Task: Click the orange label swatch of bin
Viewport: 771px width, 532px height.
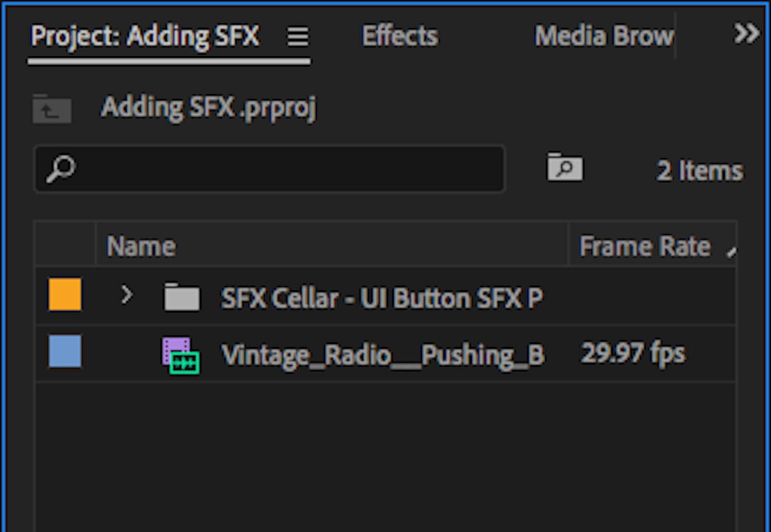Action: (65, 295)
